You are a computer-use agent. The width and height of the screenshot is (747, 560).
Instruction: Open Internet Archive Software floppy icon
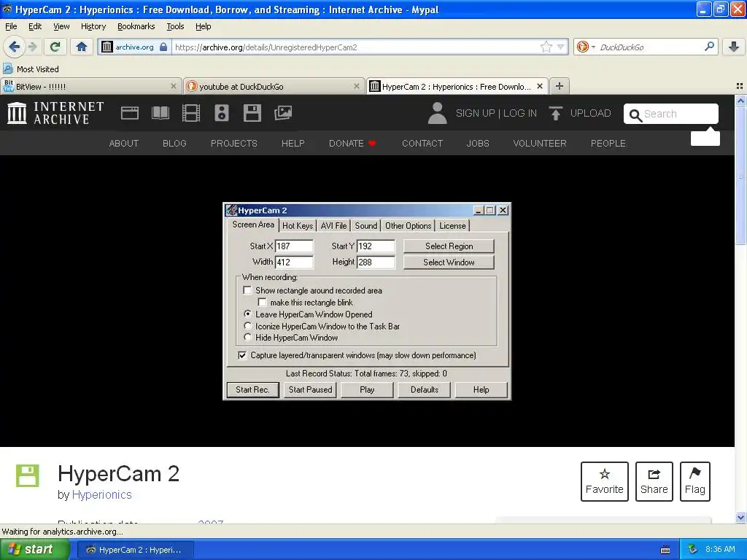tap(252, 113)
